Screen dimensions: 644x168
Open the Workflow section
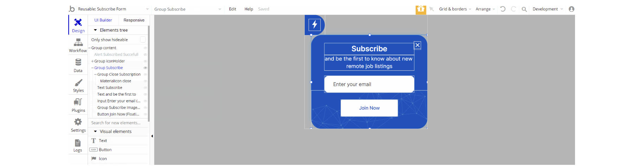click(x=78, y=45)
